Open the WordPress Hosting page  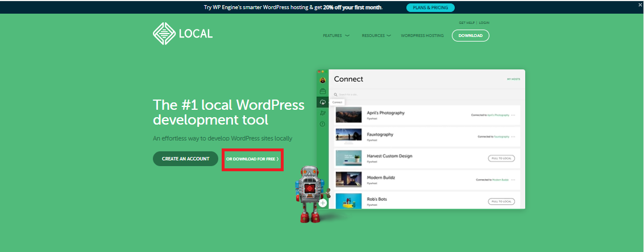click(422, 36)
